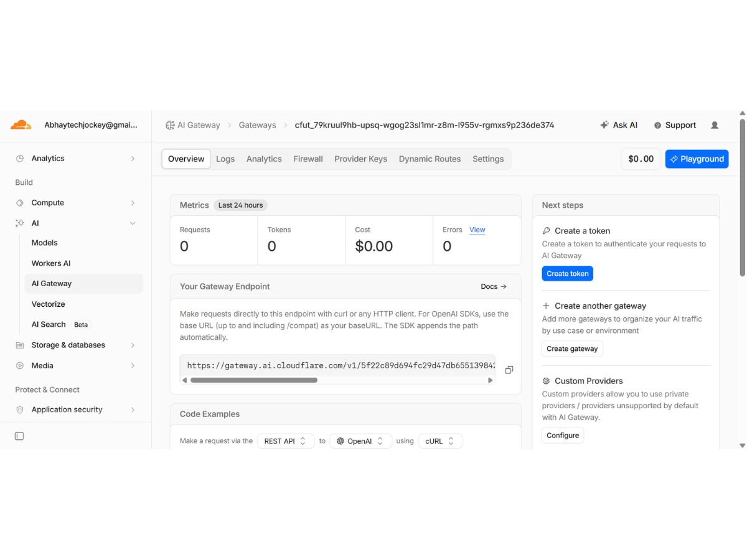Click the Ask AI sparkle icon
The height and width of the screenshot is (560, 747).
[x=604, y=125]
